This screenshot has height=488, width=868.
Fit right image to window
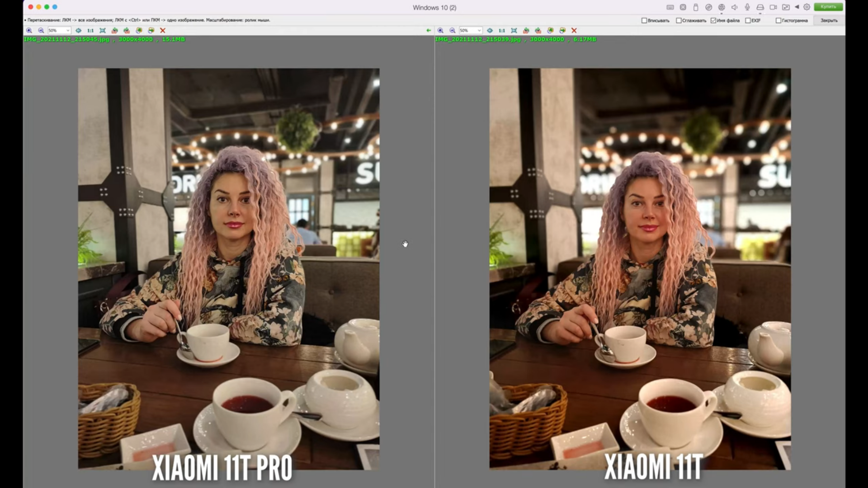[514, 30]
